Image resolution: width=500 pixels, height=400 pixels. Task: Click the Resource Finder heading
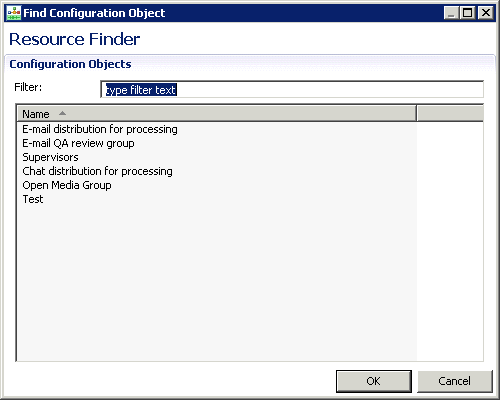(x=74, y=39)
